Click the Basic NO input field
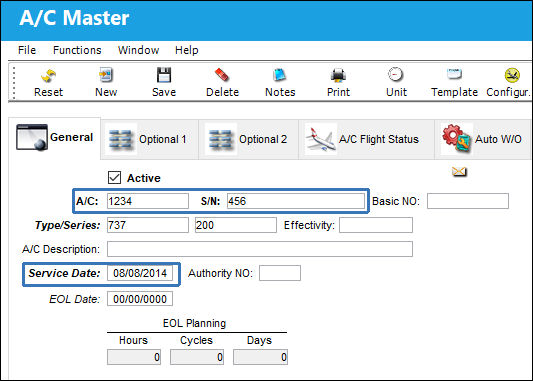 click(x=468, y=201)
